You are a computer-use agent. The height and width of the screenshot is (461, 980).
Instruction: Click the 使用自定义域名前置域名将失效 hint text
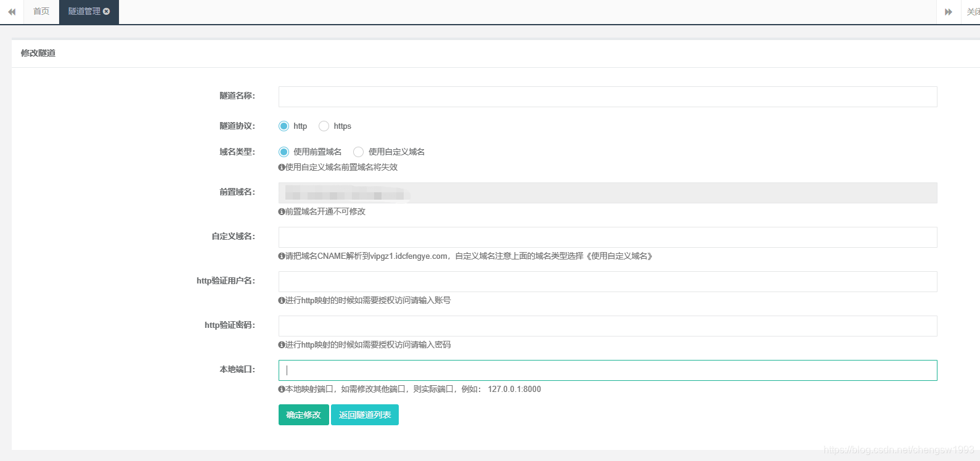tap(341, 168)
